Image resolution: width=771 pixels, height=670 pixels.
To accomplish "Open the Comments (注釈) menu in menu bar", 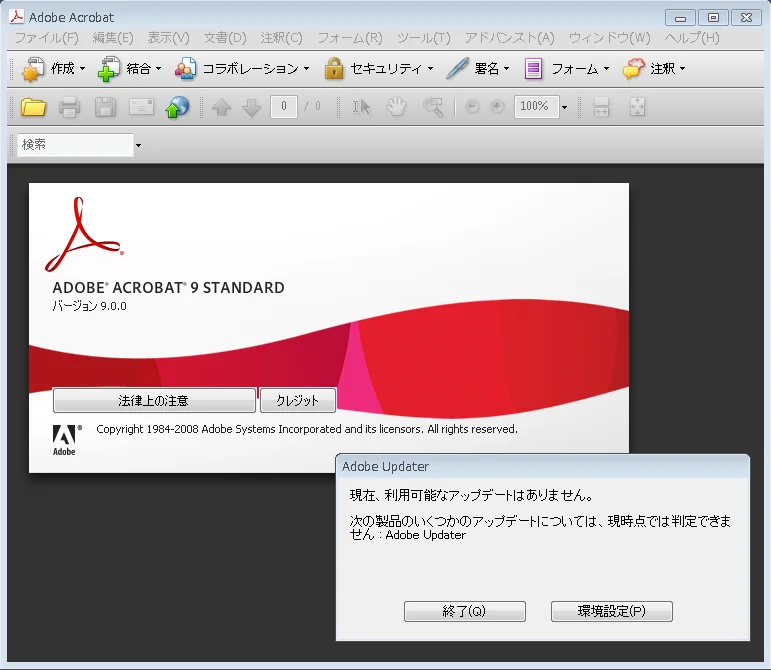I will tap(281, 38).
